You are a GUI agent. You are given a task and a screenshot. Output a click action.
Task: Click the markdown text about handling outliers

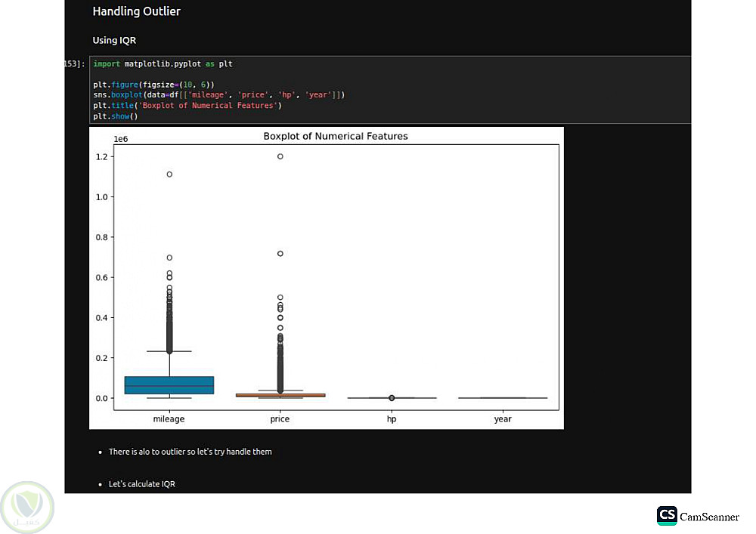(190, 452)
